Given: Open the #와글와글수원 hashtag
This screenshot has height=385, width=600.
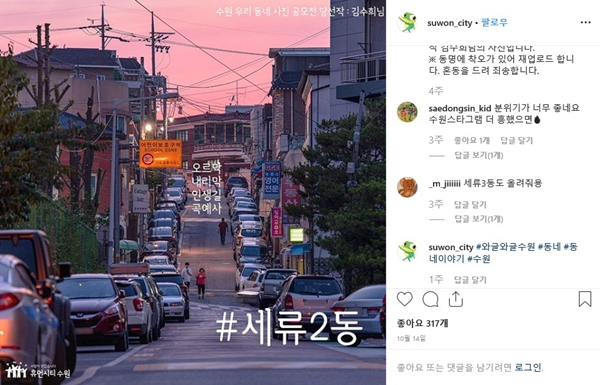Looking at the screenshot, I should click(505, 247).
